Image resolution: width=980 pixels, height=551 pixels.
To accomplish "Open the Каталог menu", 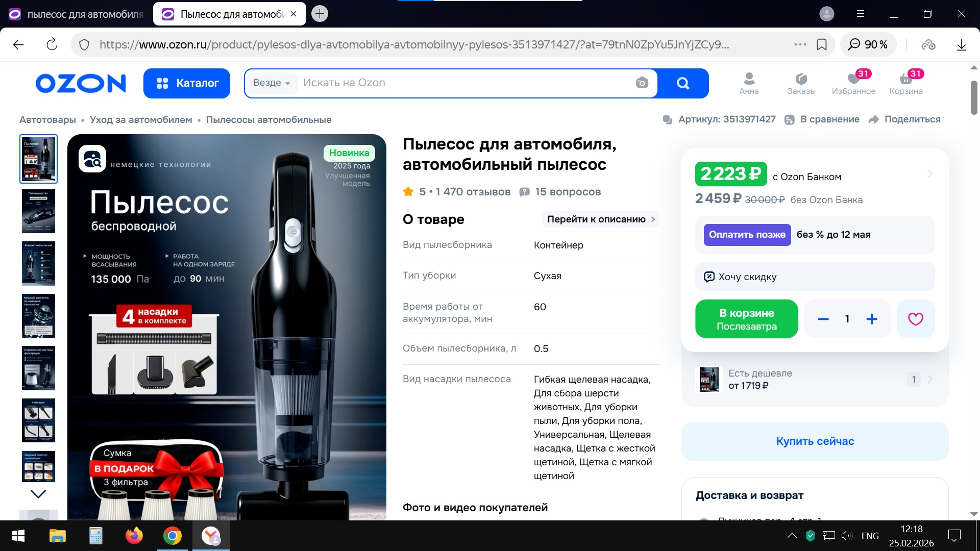I will click(187, 83).
